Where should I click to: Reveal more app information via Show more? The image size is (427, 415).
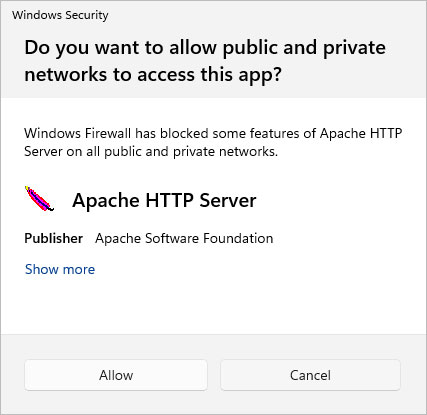point(60,269)
